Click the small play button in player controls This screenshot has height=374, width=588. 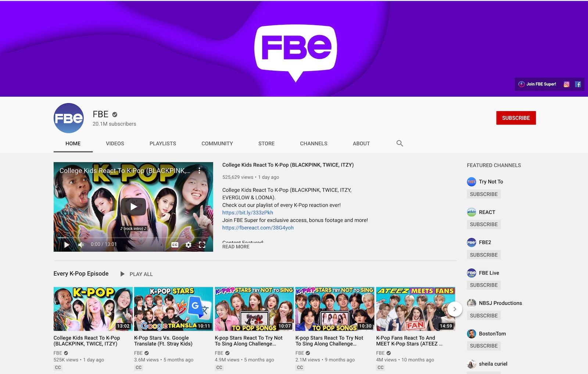click(67, 245)
